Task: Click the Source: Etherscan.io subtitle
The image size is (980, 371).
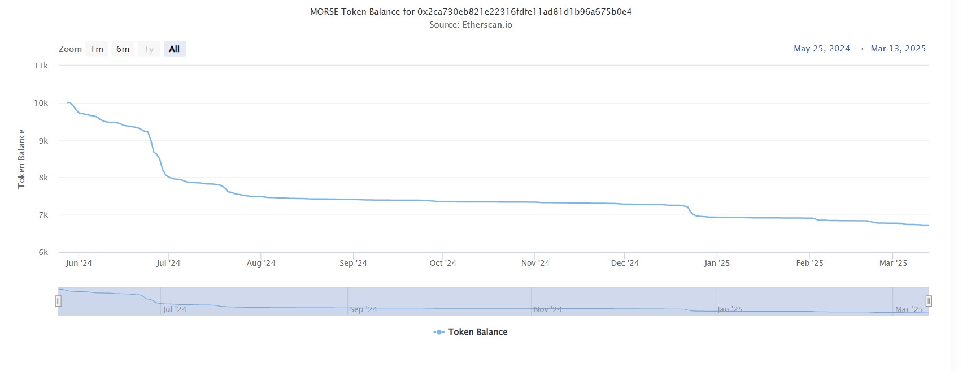Action: pyautogui.click(x=471, y=25)
